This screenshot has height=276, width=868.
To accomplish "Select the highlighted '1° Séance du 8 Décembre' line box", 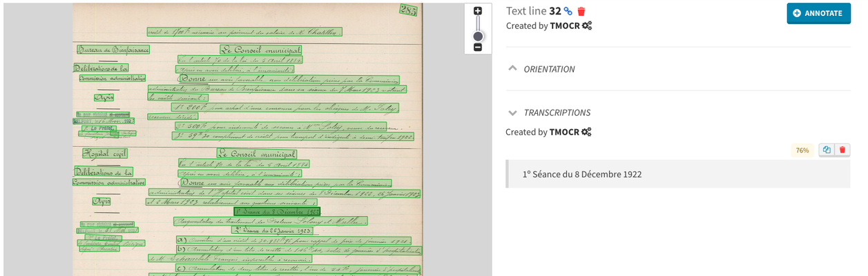I will click(277, 211).
